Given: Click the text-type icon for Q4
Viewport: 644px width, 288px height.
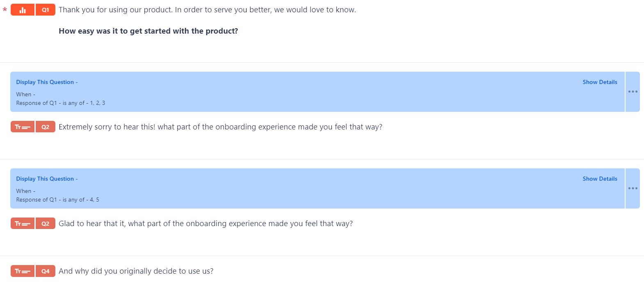Looking at the screenshot, I should 23,271.
